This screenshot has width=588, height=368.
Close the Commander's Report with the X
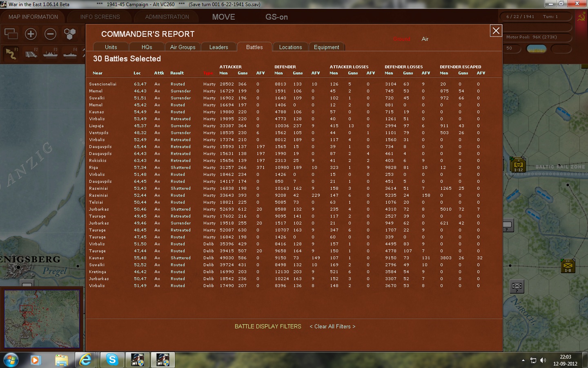point(496,31)
